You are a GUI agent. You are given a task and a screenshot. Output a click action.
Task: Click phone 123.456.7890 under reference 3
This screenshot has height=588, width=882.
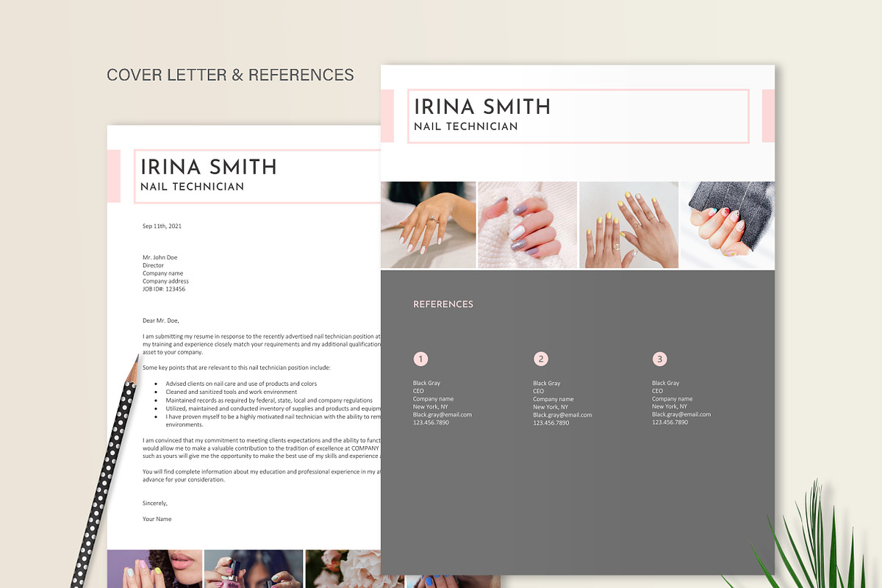670,423
